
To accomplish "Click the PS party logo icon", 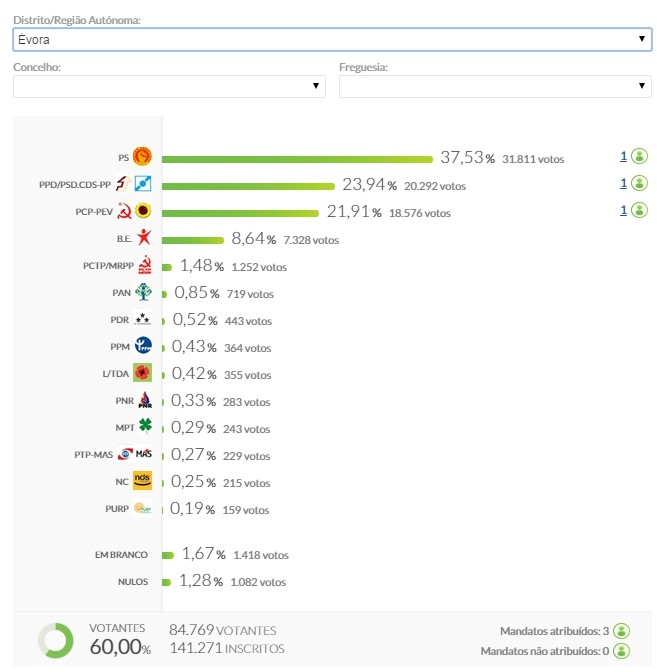I will tap(142, 156).
